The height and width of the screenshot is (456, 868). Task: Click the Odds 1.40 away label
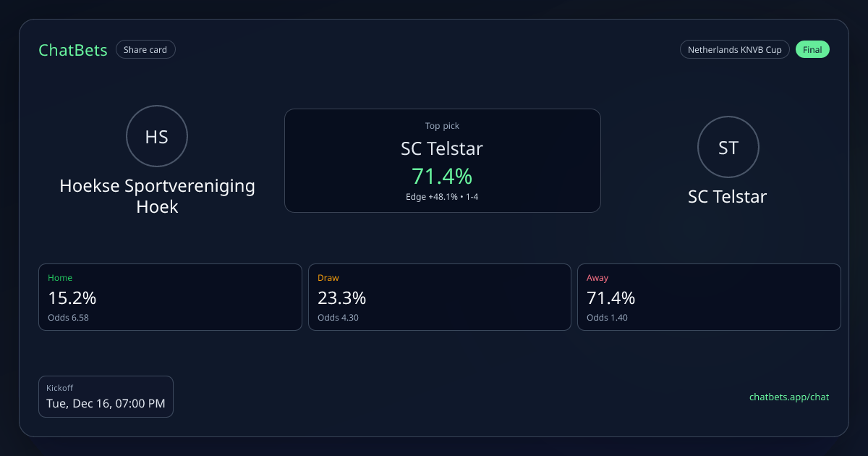pyautogui.click(x=607, y=317)
